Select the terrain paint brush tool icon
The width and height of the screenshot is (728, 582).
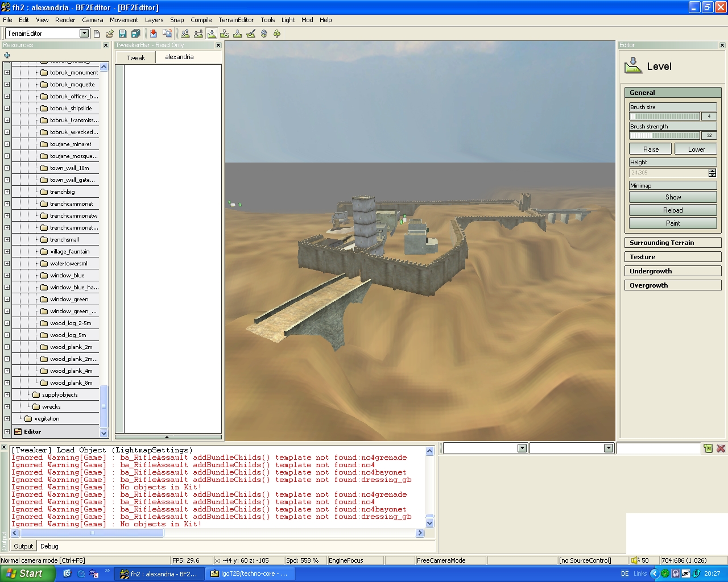click(x=251, y=34)
